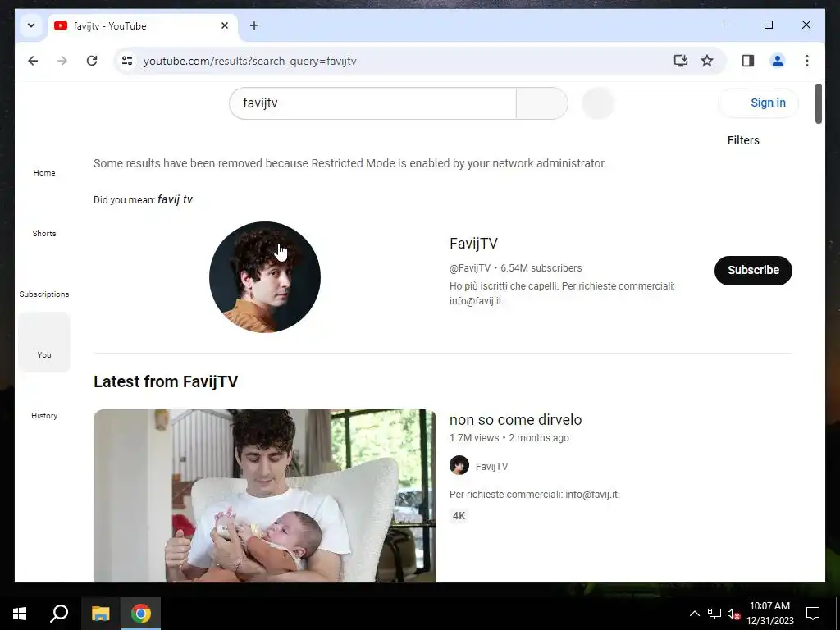Click the Chrome taskbar icon
The height and width of the screenshot is (630, 840).
click(141, 614)
